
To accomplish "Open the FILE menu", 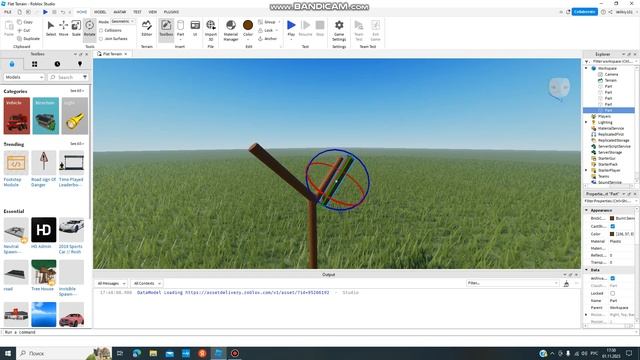I will [x=8, y=12].
